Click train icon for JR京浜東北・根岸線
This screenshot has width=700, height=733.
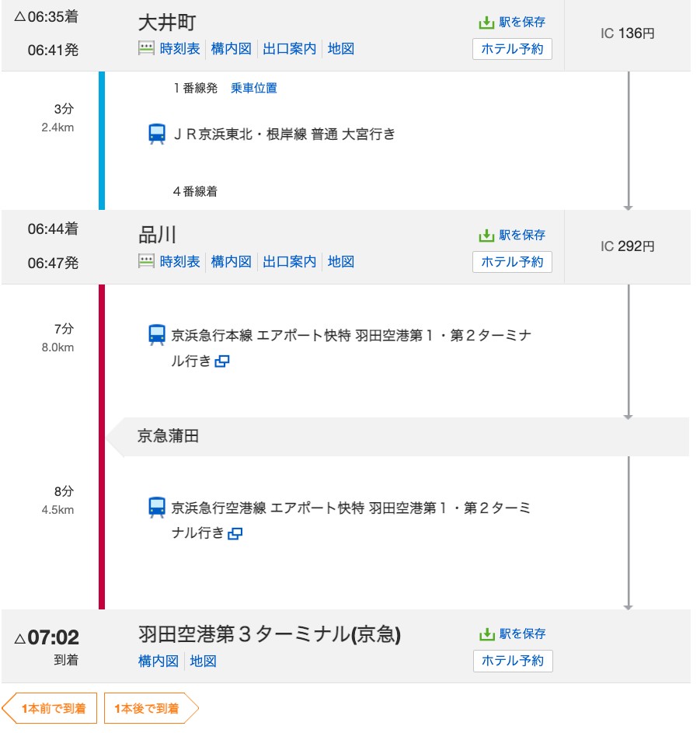(156, 134)
